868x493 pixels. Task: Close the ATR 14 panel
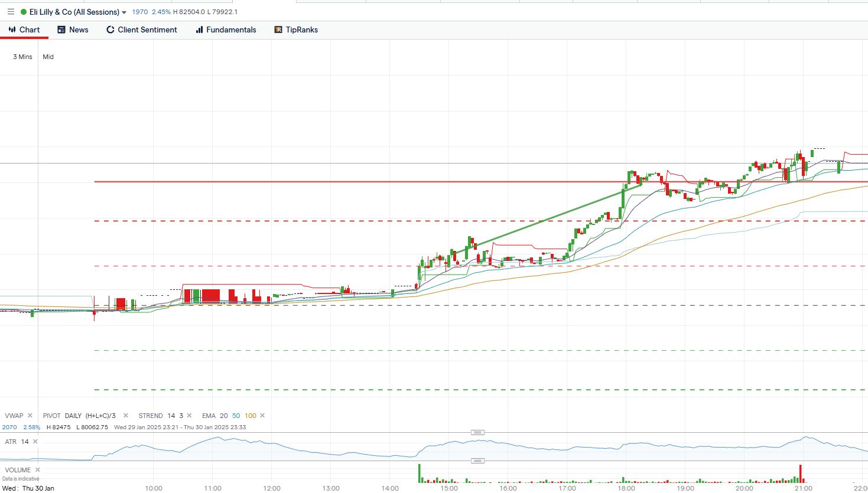(35, 442)
